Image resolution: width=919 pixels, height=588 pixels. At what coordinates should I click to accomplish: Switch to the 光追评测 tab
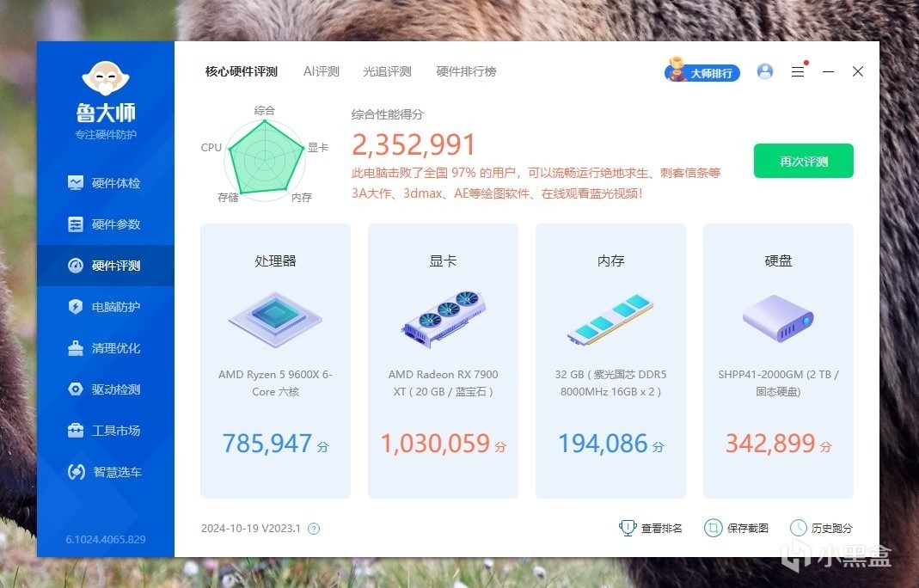click(x=387, y=71)
